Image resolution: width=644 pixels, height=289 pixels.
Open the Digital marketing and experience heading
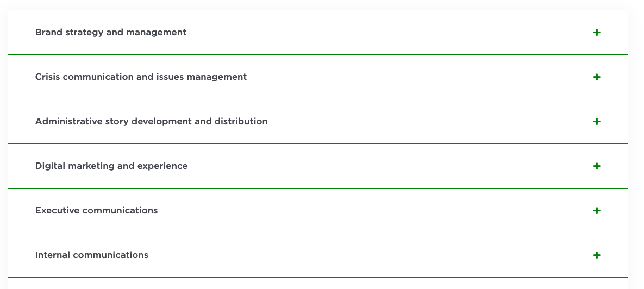pyautogui.click(x=111, y=166)
